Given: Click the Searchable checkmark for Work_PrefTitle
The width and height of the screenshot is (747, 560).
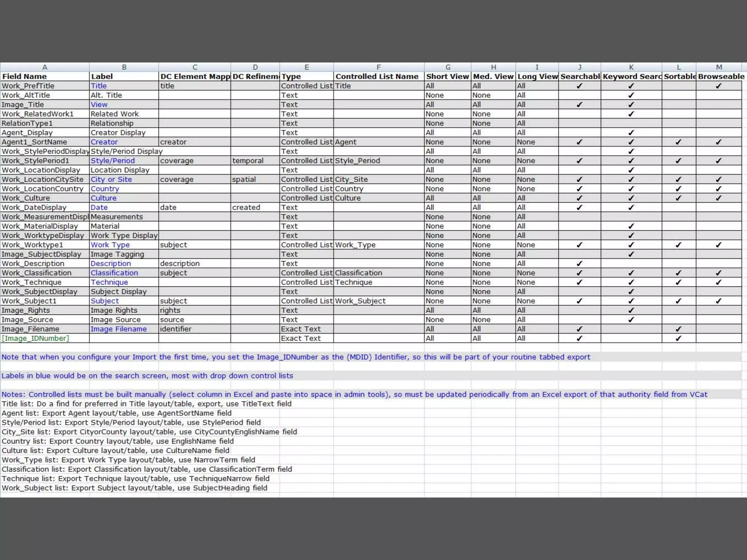Looking at the screenshot, I should tap(579, 86).
